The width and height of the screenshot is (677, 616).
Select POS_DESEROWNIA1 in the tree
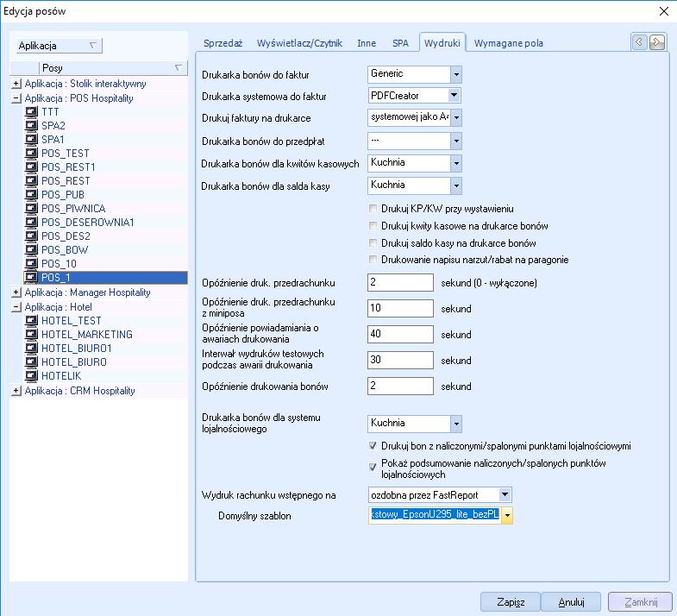[88, 223]
